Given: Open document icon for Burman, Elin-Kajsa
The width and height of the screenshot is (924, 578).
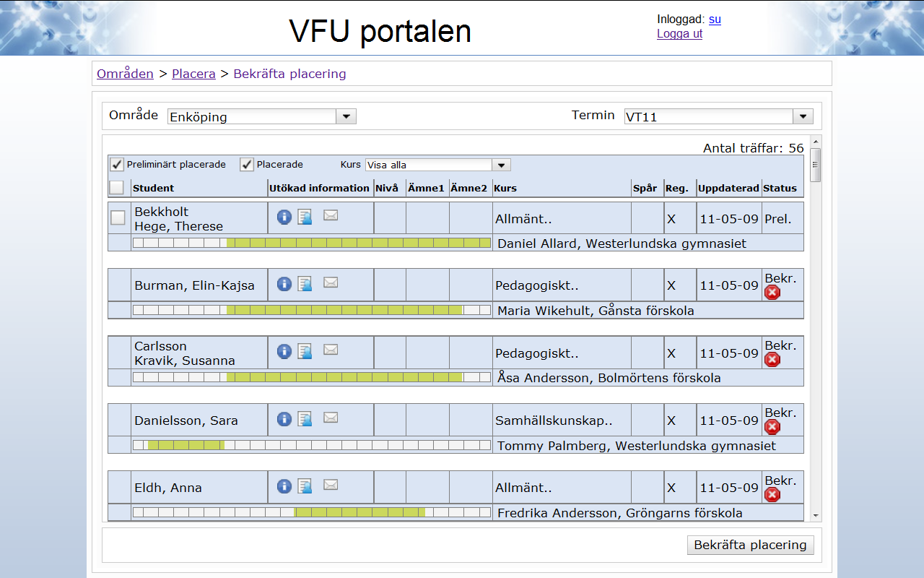Looking at the screenshot, I should [x=305, y=284].
